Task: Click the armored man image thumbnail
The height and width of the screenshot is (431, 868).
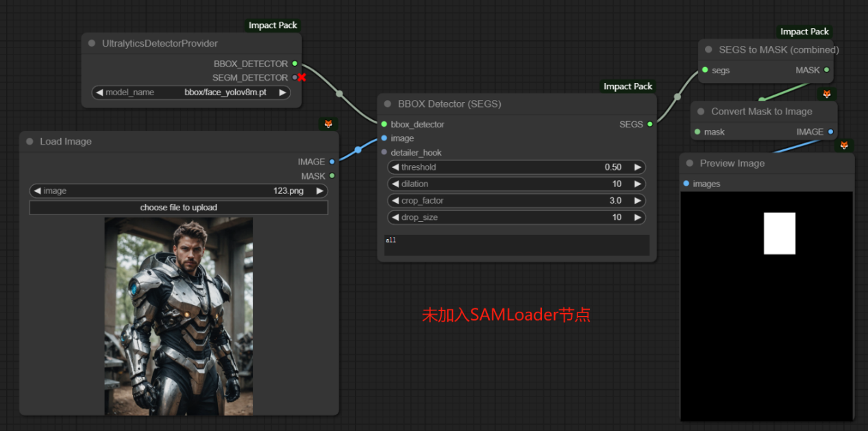Action: tap(178, 316)
